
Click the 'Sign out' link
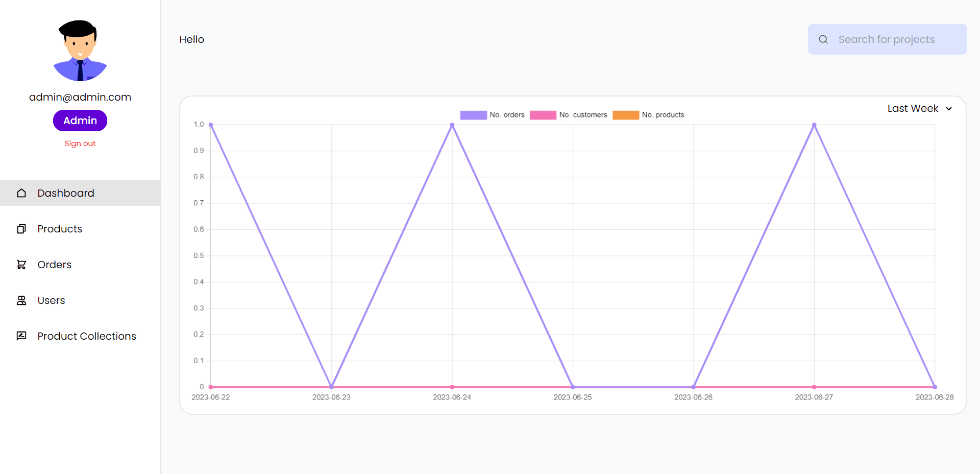coord(80,143)
